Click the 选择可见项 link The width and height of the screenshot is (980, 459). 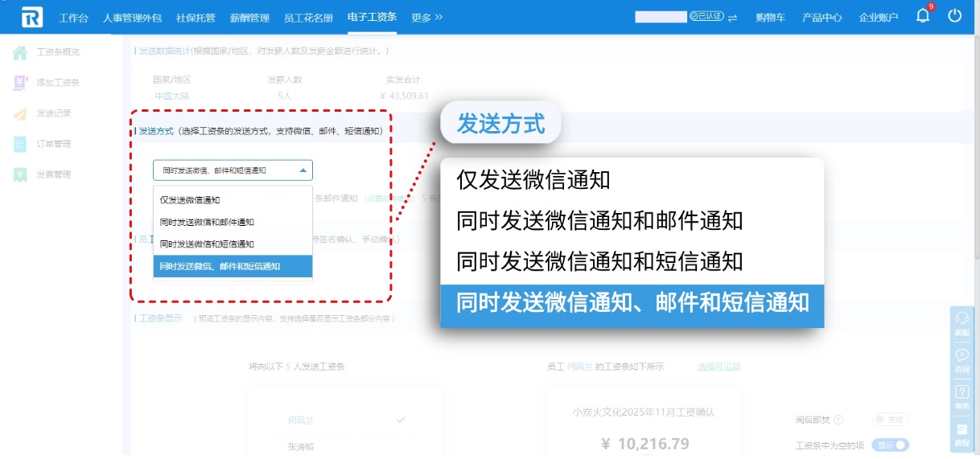coord(719,367)
